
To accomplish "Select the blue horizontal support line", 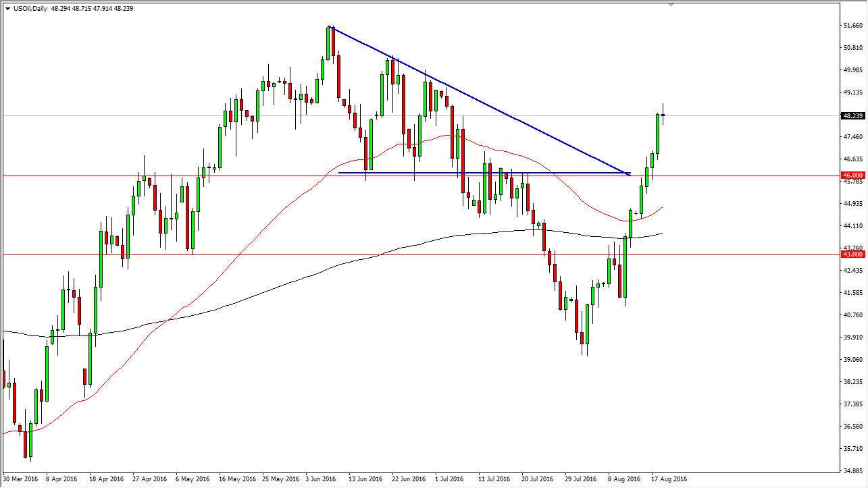I will click(484, 173).
